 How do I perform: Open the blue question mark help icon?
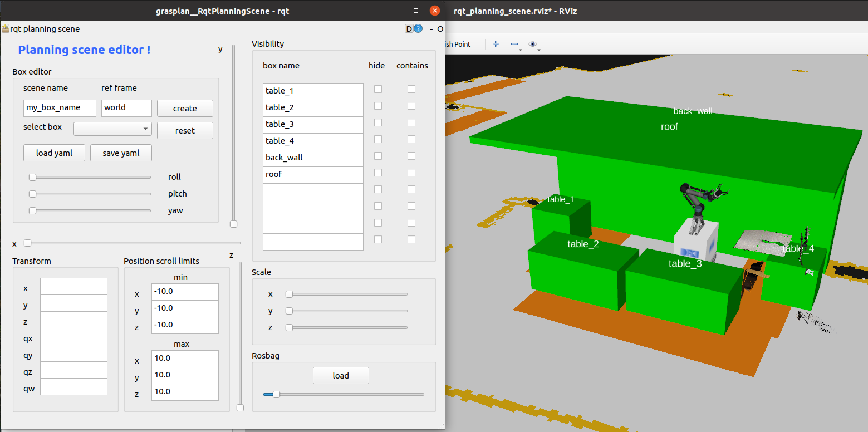point(418,29)
